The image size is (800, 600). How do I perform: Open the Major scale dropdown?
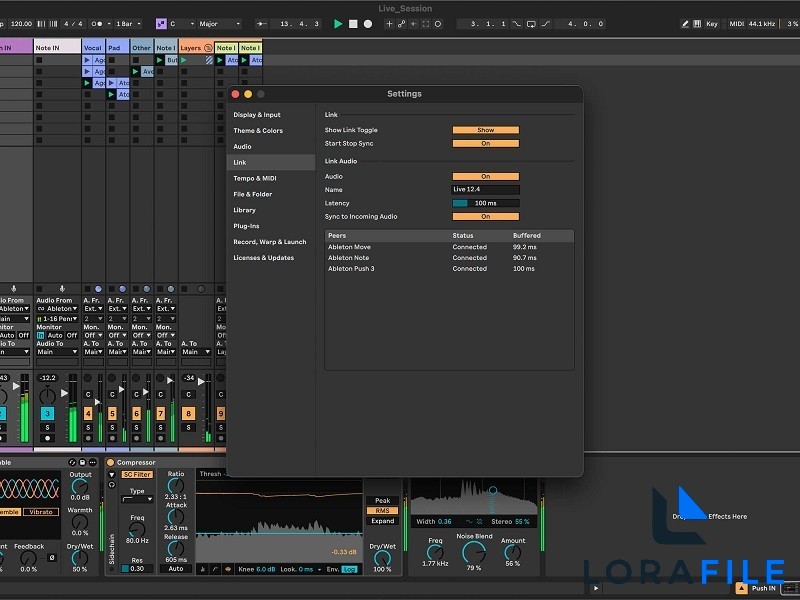[219, 24]
